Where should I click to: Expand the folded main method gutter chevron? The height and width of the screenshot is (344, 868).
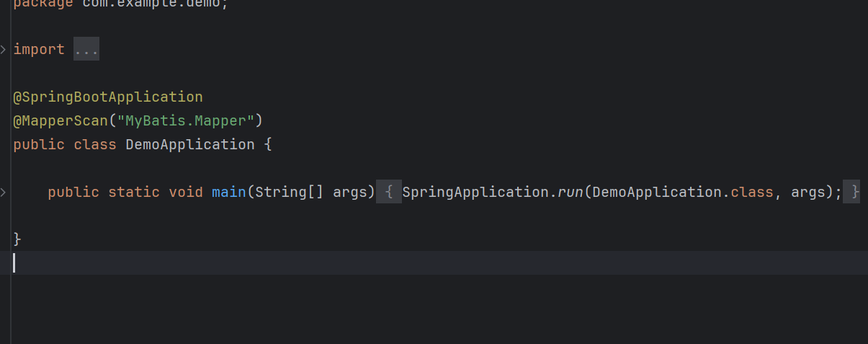(x=4, y=192)
